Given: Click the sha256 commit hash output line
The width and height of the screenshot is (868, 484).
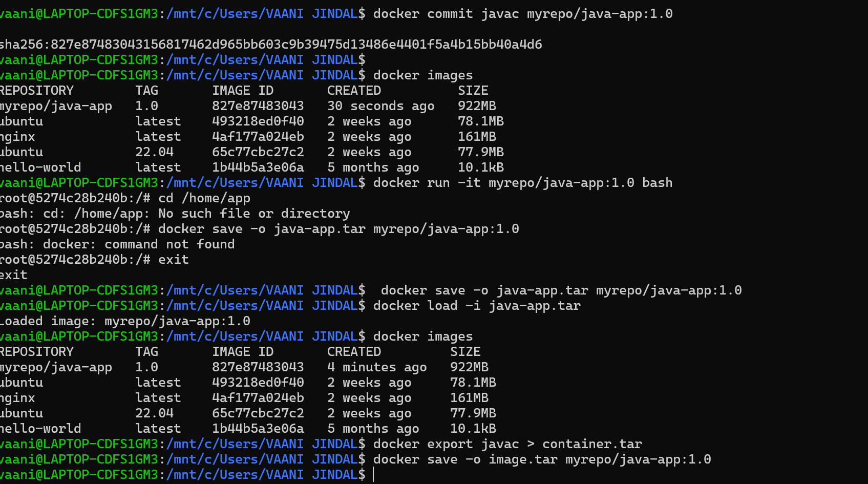Looking at the screenshot, I should (271, 44).
